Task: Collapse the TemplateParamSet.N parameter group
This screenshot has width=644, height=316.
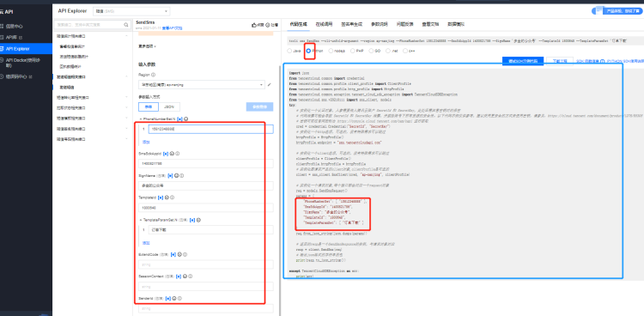Action: (x=140, y=220)
